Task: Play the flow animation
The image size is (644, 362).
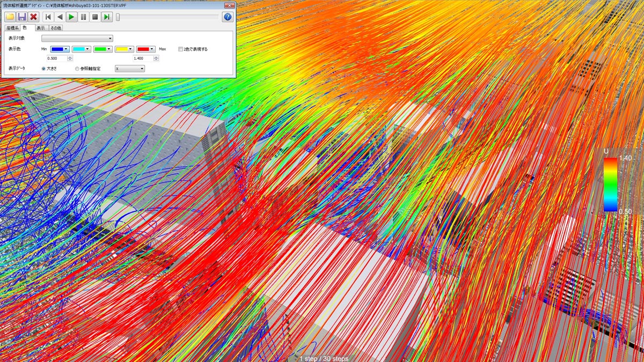Action: [x=72, y=17]
